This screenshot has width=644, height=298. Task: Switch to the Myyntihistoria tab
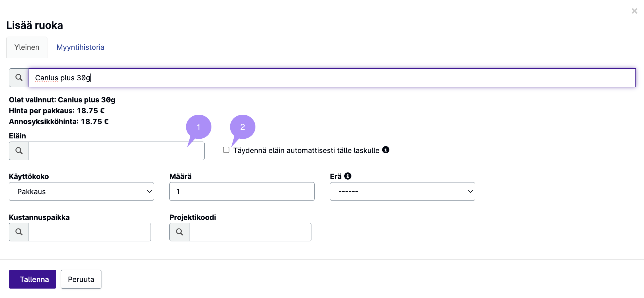pyautogui.click(x=80, y=47)
